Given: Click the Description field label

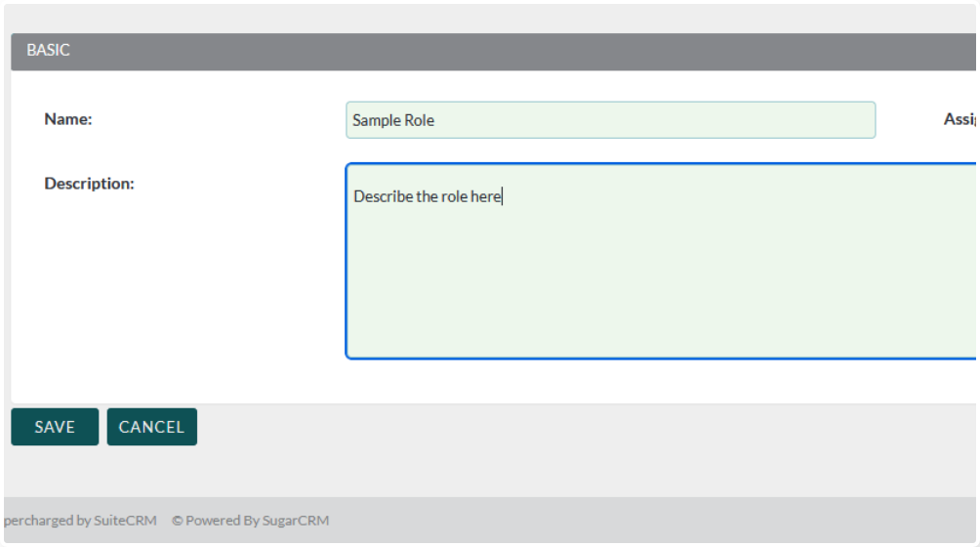Looking at the screenshot, I should coord(89,184).
